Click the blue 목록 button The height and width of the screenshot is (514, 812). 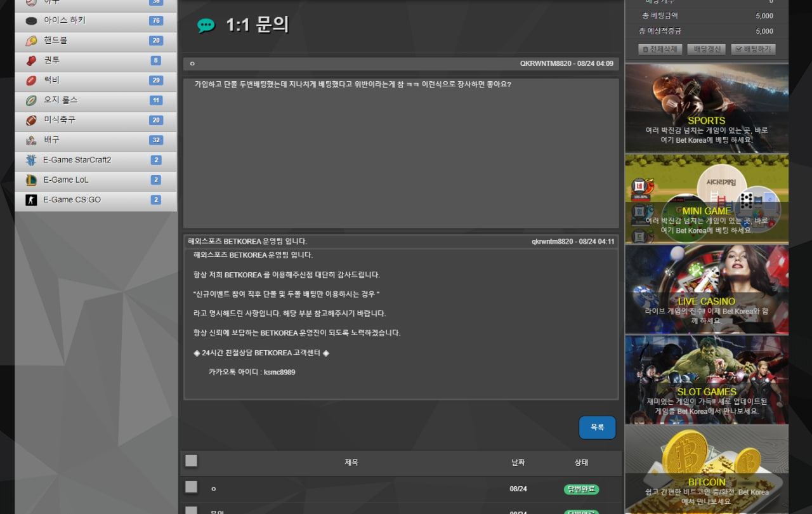point(598,428)
